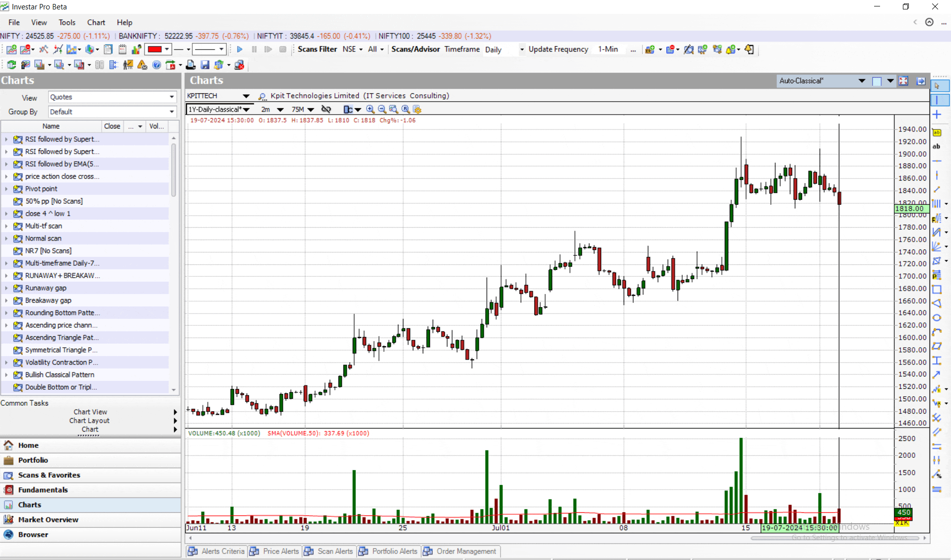Open the symbol search magnifier next to KPITTECH
The image size is (951, 560).
click(x=262, y=96)
